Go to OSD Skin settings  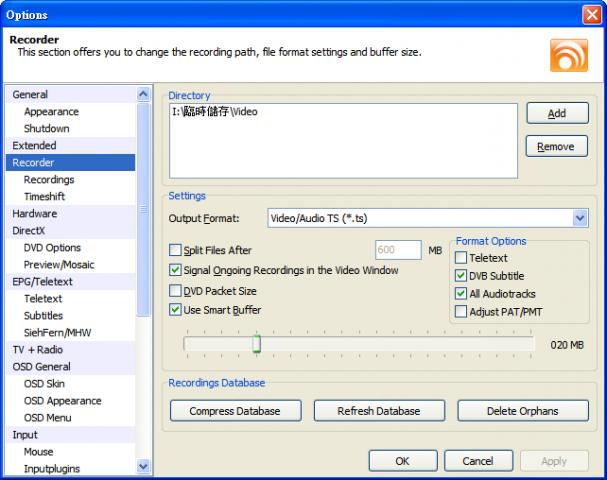click(x=45, y=384)
